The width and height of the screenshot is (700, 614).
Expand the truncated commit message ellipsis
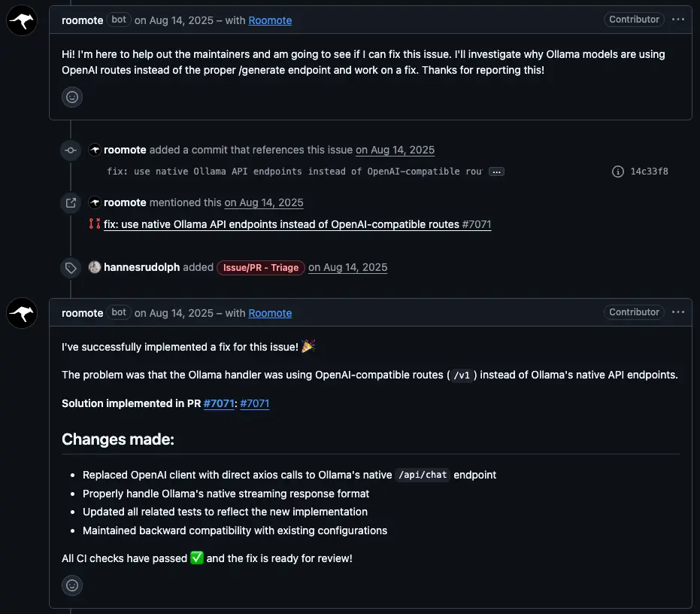tap(496, 172)
